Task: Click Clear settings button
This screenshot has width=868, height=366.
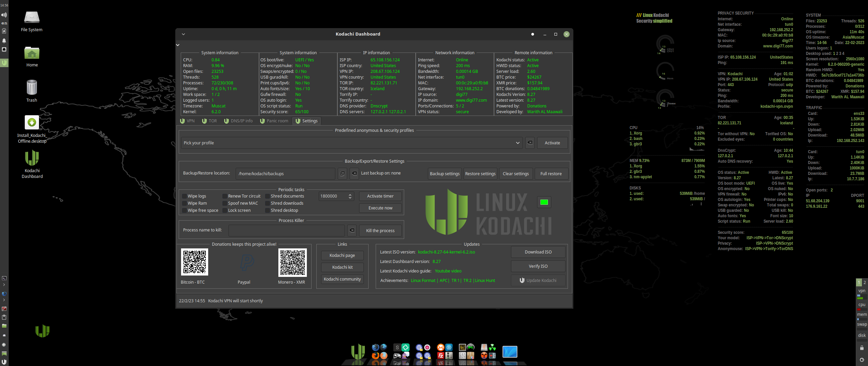Action: (x=516, y=174)
